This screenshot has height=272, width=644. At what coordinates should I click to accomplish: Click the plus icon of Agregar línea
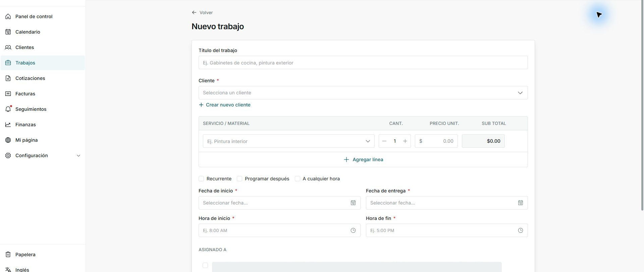coord(346,160)
